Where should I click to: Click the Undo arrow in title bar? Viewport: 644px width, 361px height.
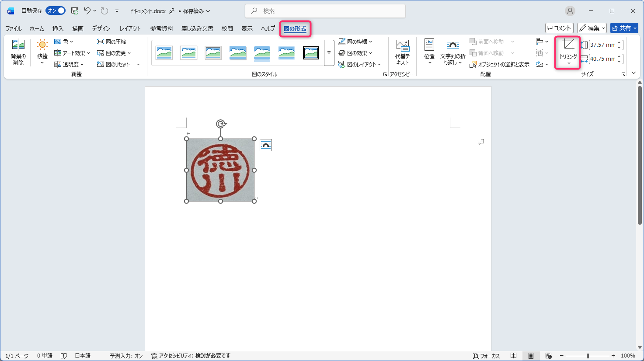pyautogui.click(x=87, y=11)
